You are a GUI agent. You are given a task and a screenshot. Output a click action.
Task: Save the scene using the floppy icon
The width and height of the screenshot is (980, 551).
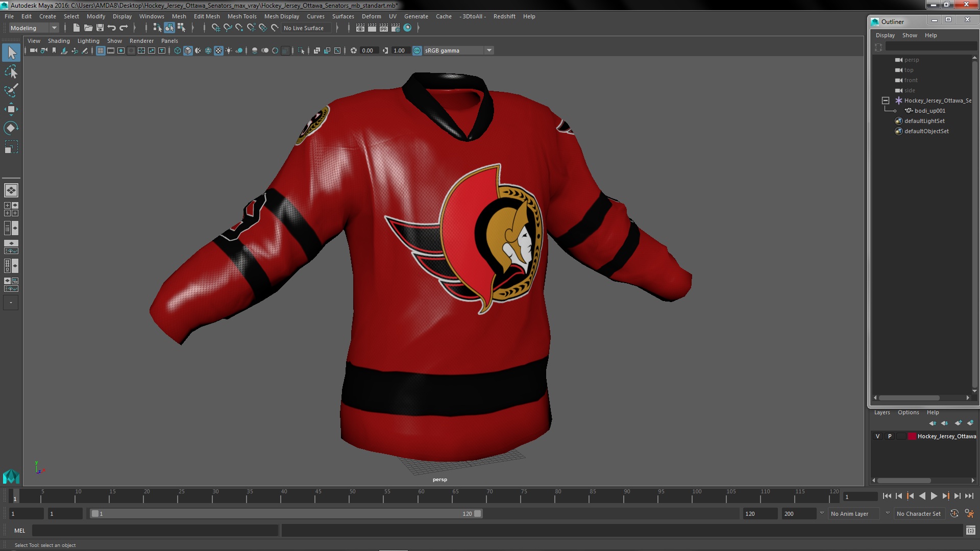pyautogui.click(x=100, y=28)
